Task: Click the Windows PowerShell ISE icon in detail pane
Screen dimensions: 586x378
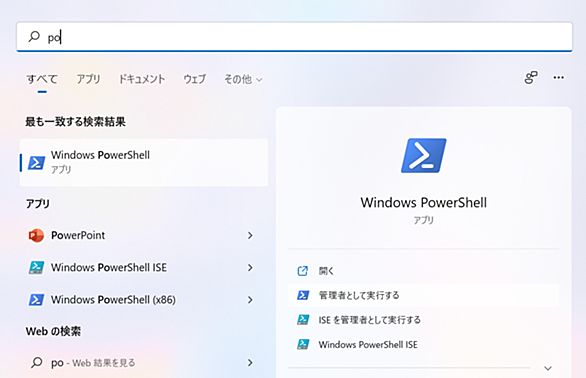Action: (303, 344)
